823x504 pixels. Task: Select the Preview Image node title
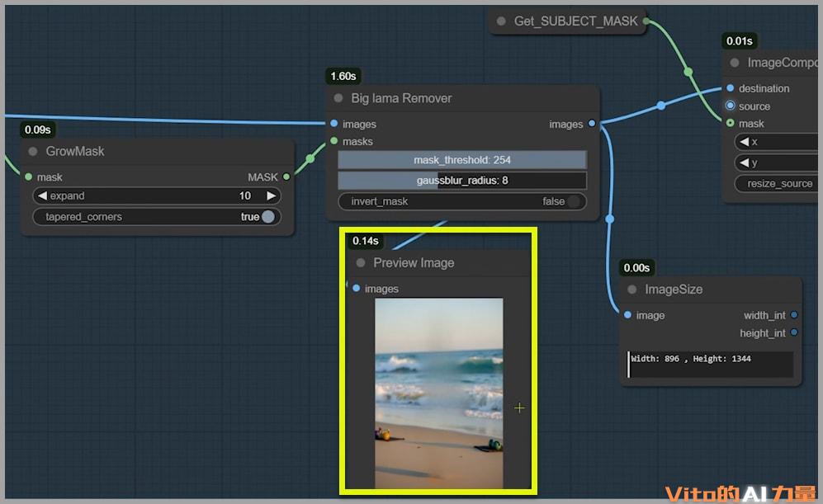point(414,263)
